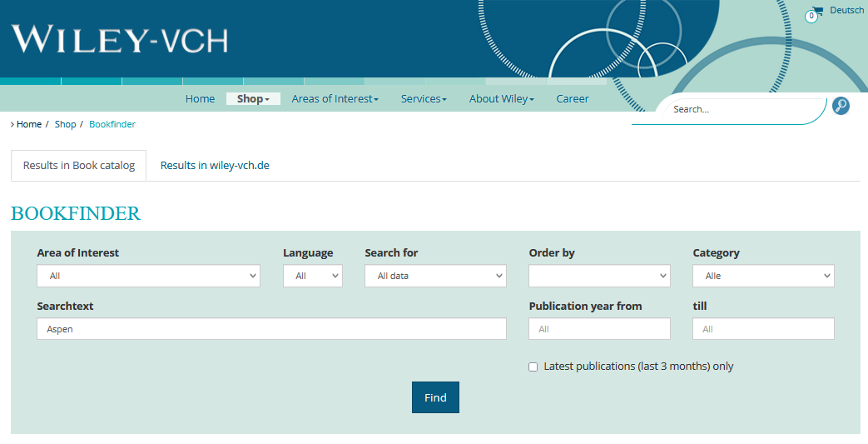Open the Search for dropdown
Image resolution: width=868 pixels, height=444 pixels.
[435, 276]
